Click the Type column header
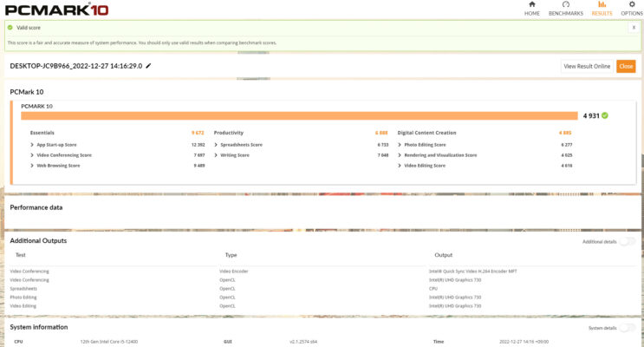The height and width of the screenshot is (347, 644). tap(231, 255)
